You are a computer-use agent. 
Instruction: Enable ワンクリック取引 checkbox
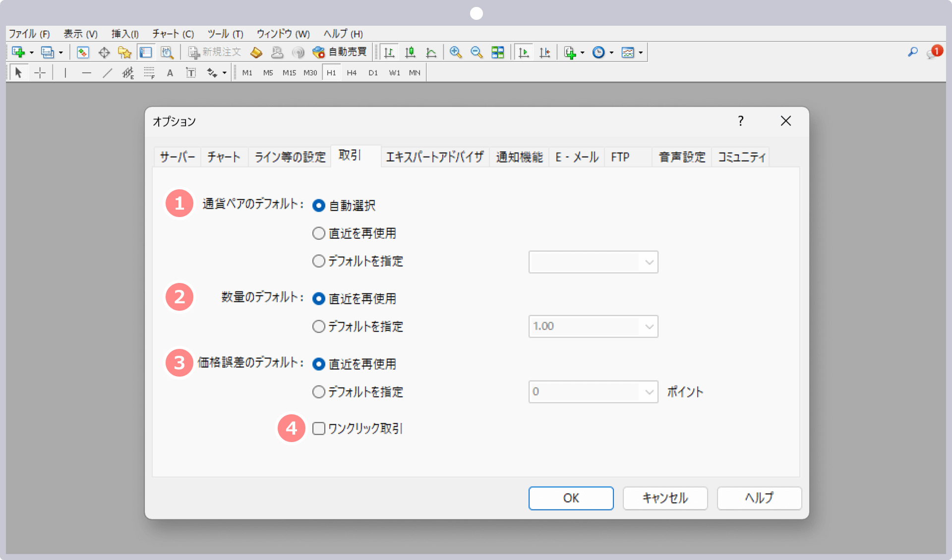click(x=319, y=428)
